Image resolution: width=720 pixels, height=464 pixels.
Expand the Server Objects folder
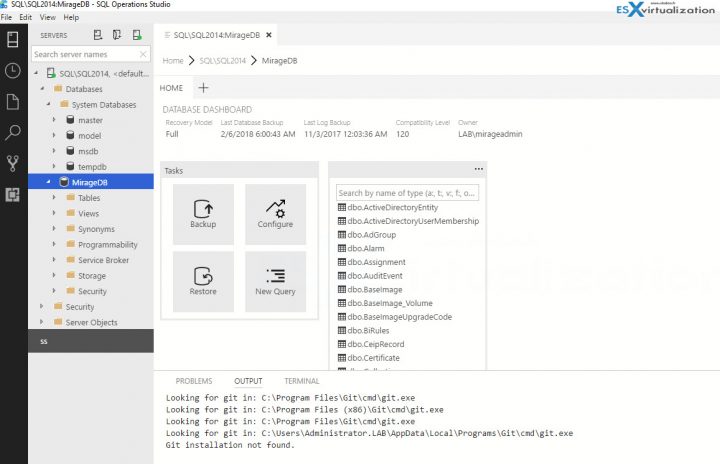(42, 322)
